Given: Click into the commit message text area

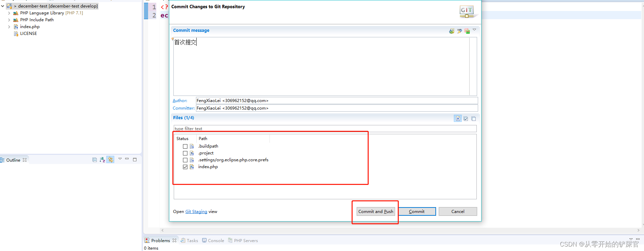Looking at the screenshot, I should (x=321, y=66).
